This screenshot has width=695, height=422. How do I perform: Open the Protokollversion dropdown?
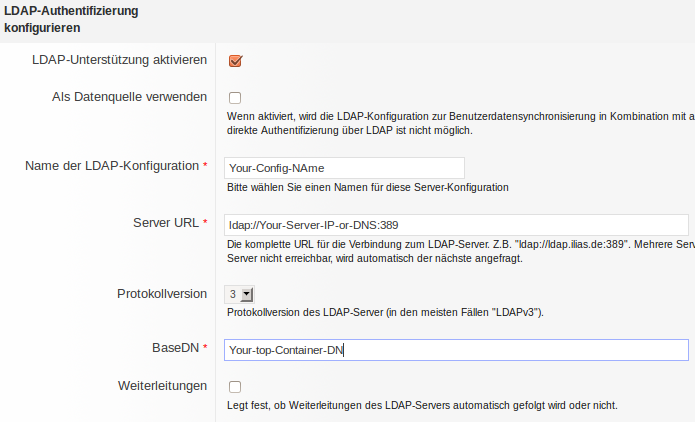coord(240,295)
